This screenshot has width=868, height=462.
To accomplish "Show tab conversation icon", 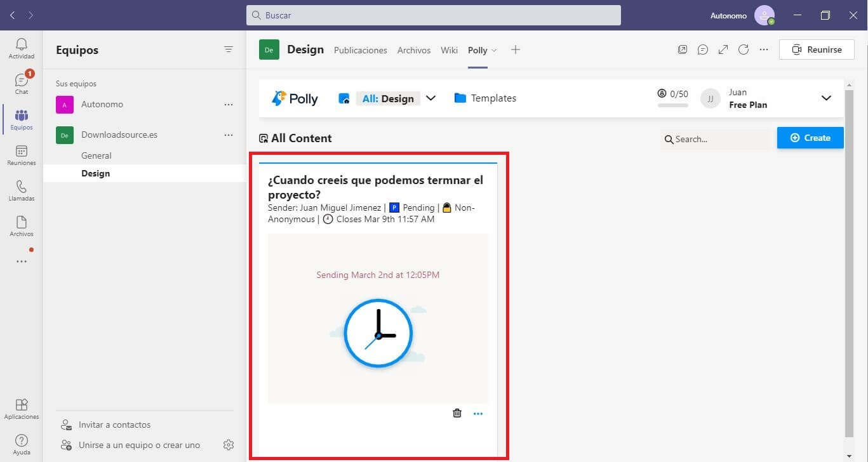I will coord(703,49).
